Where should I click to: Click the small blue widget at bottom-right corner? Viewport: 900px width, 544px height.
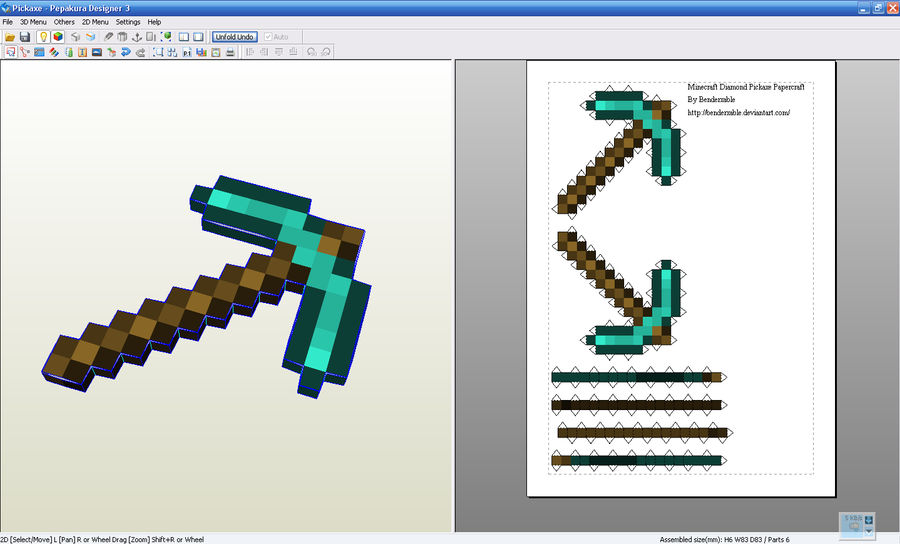856,525
